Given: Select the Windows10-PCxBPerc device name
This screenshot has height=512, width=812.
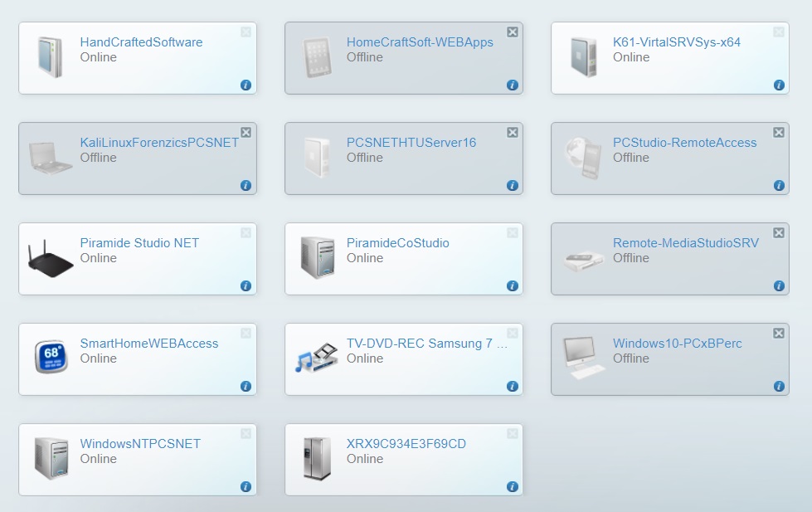Looking at the screenshot, I should [x=678, y=344].
